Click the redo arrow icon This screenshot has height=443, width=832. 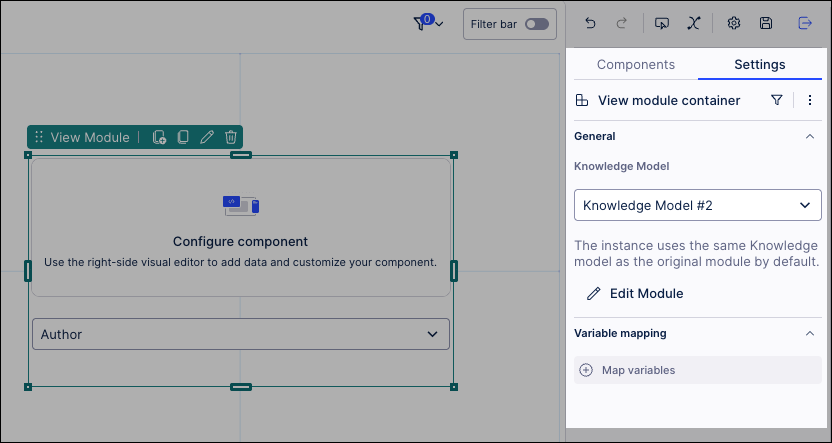[x=621, y=23]
